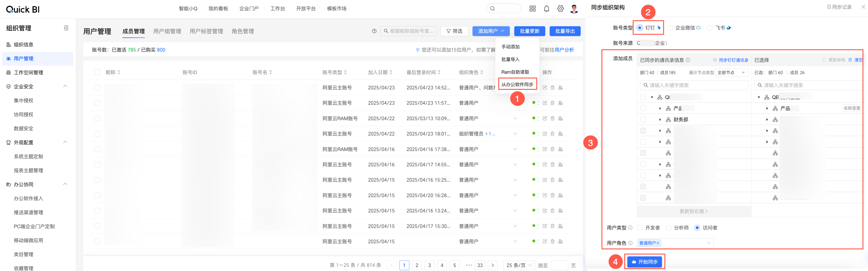
Task: Click the apps grid icon in header
Action: tap(532, 9)
